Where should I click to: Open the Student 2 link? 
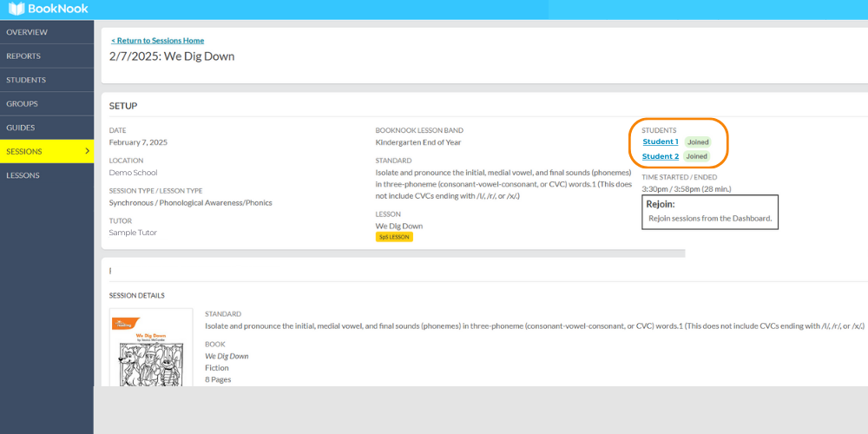click(x=661, y=156)
